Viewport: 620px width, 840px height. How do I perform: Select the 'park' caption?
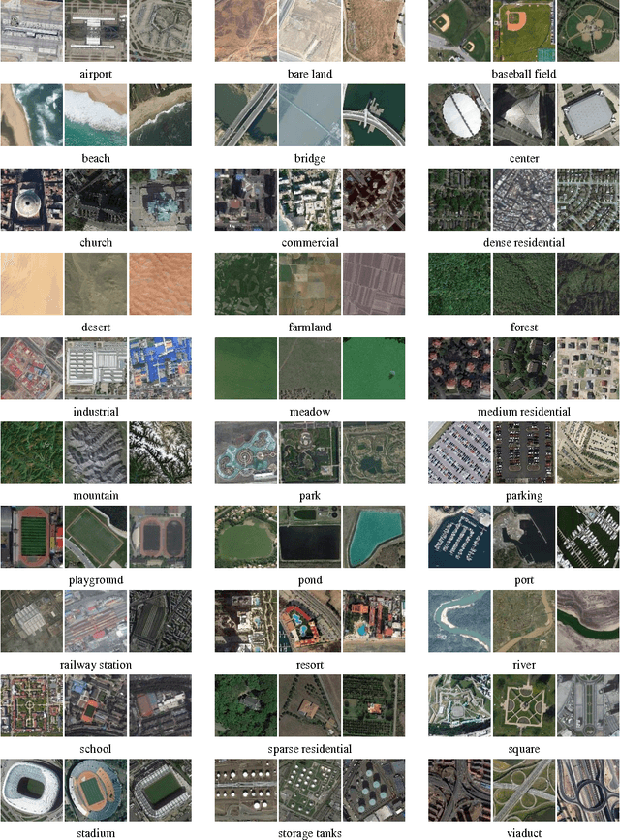(310, 497)
